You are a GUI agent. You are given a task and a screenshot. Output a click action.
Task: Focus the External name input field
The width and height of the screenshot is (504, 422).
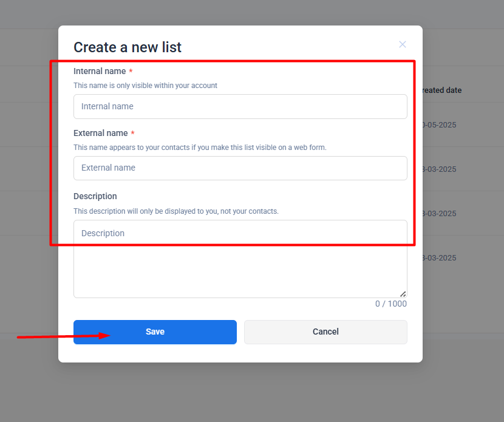(x=240, y=168)
